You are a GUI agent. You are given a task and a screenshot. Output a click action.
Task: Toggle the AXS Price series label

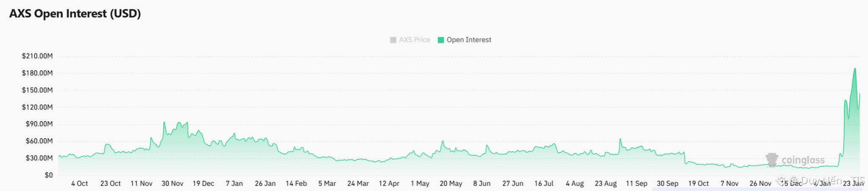pos(414,40)
